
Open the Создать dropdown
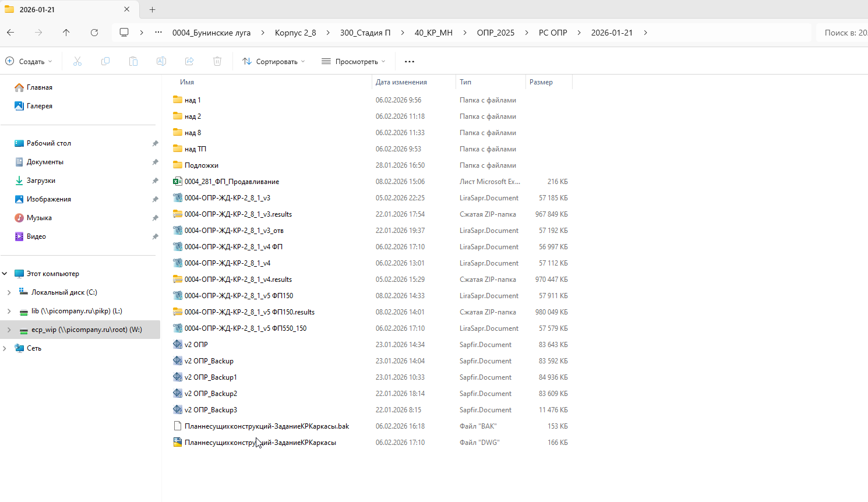[29, 61]
